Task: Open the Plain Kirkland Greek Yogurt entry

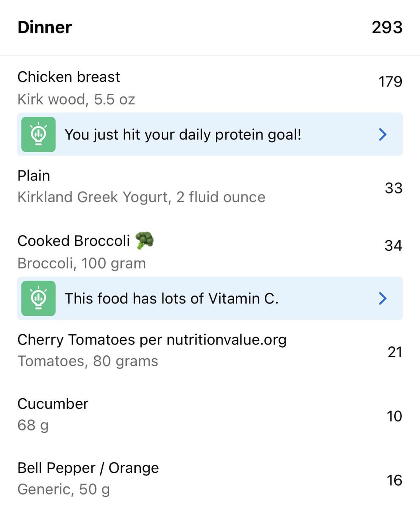Action: pos(210,187)
